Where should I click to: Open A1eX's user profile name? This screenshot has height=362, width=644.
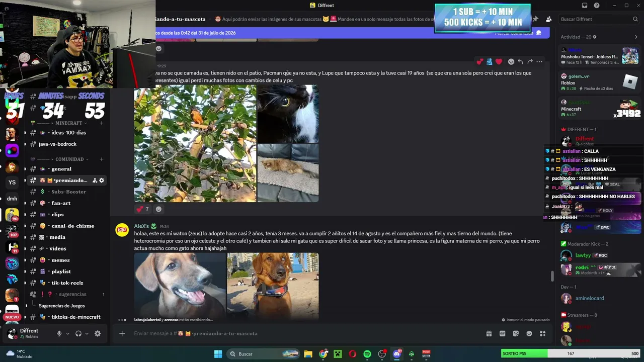[141, 226]
